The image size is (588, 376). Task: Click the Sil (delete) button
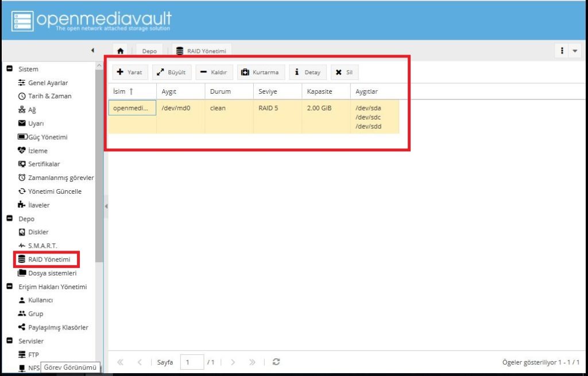345,72
